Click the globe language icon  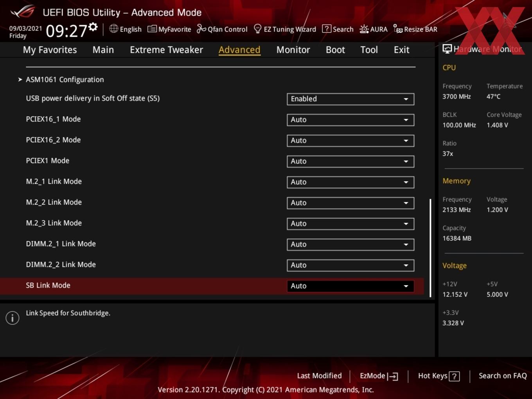click(113, 29)
